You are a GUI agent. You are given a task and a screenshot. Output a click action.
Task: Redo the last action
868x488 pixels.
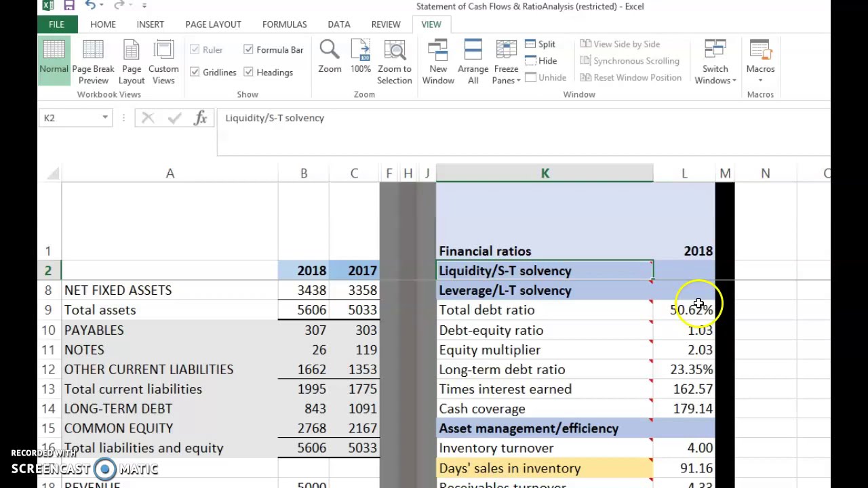point(119,5)
